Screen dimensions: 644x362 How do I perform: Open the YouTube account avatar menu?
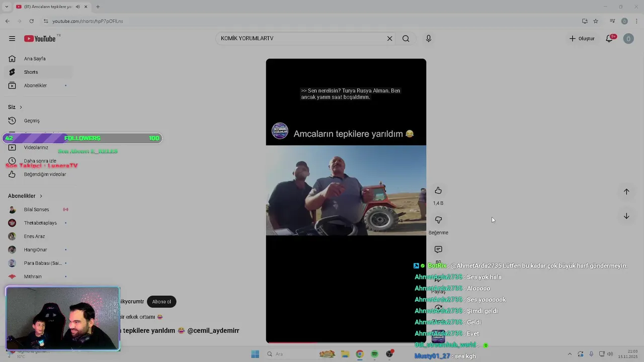(x=628, y=39)
